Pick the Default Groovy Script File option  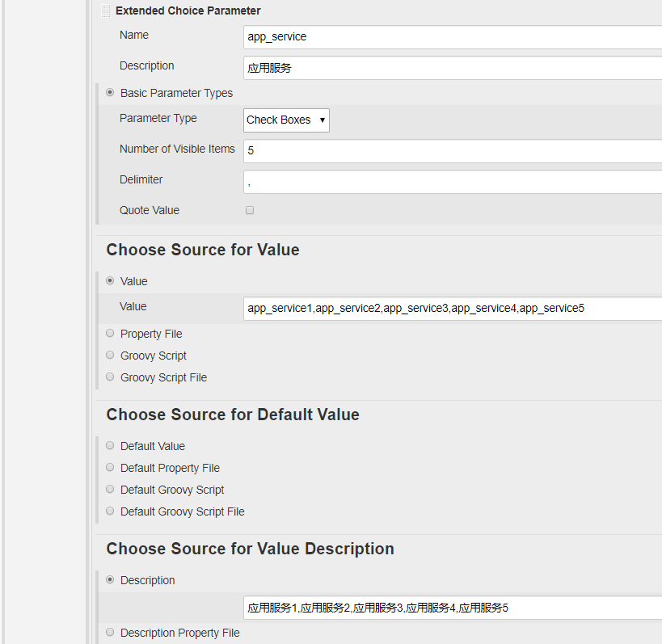110,511
